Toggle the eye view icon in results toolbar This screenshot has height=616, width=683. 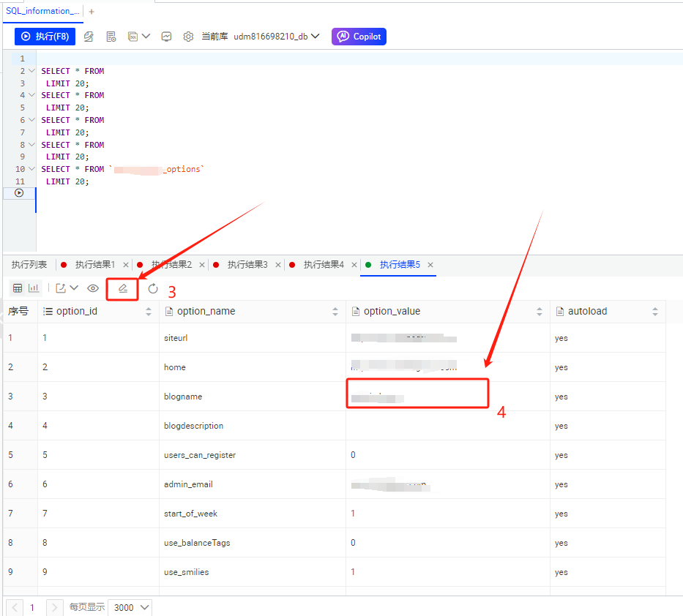pyautogui.click(x=93, y=288)
